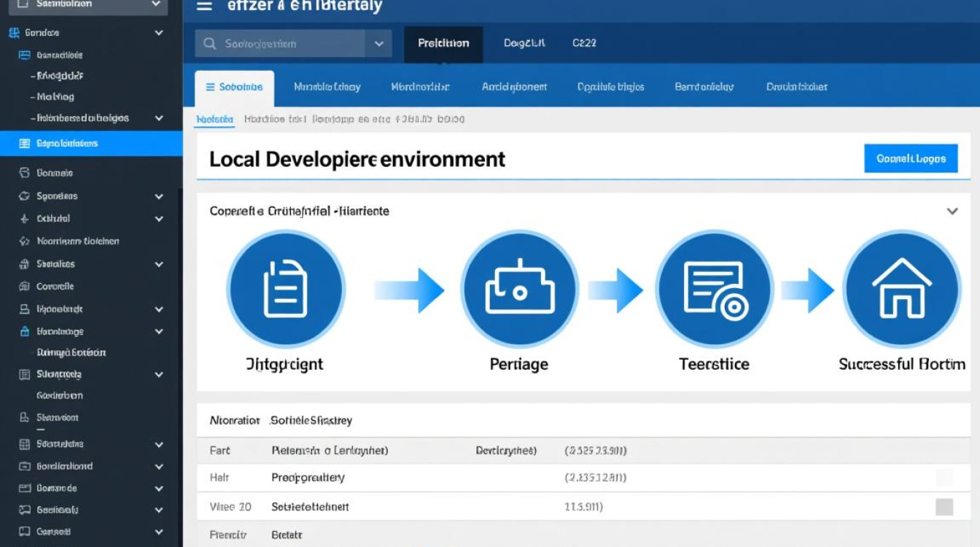Switch to the Prelction top tab

443,44
